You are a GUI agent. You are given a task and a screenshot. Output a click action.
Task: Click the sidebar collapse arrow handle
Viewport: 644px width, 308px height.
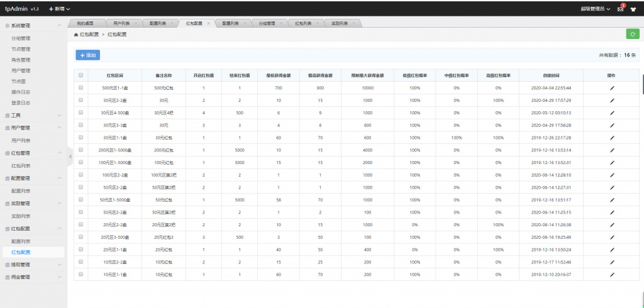[x=70, y=156]
